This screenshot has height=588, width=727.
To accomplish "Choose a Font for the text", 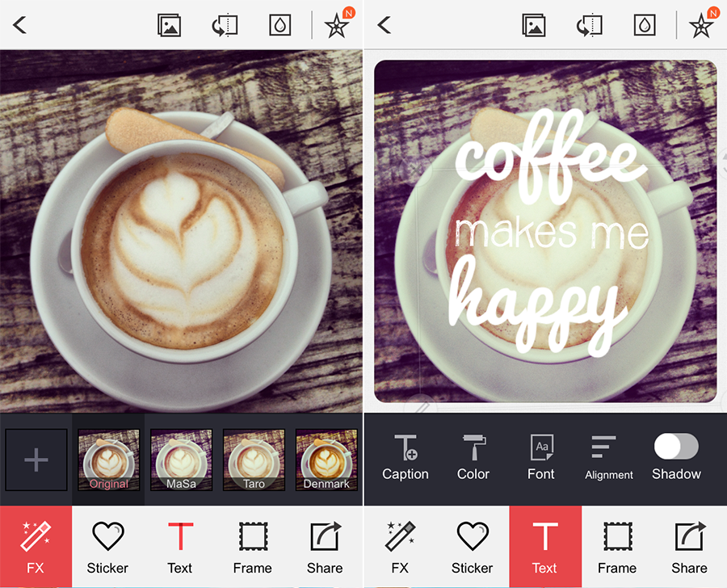I will 541,457.
